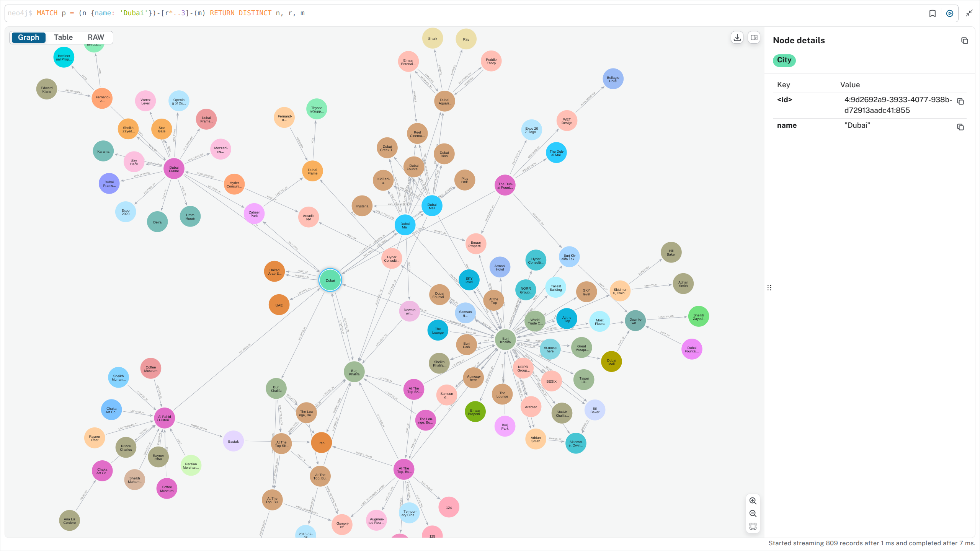Copy all node details properties

[x=964, y=41]
